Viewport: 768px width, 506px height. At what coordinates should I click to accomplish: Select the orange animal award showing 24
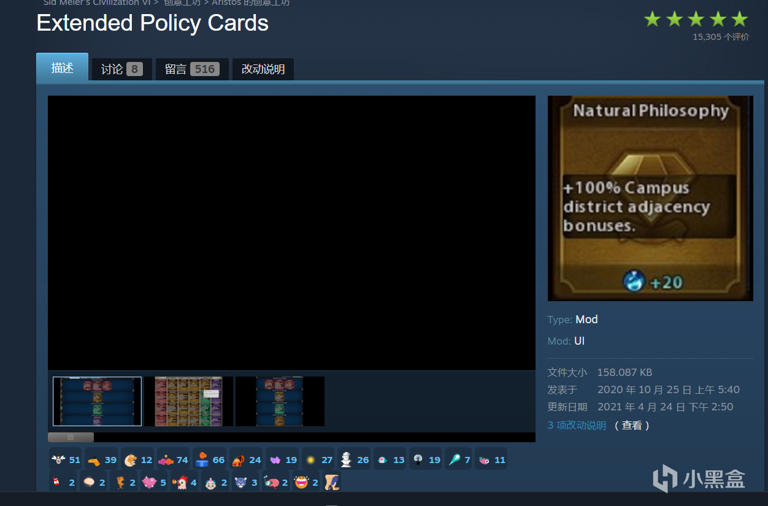pos(238,460)
